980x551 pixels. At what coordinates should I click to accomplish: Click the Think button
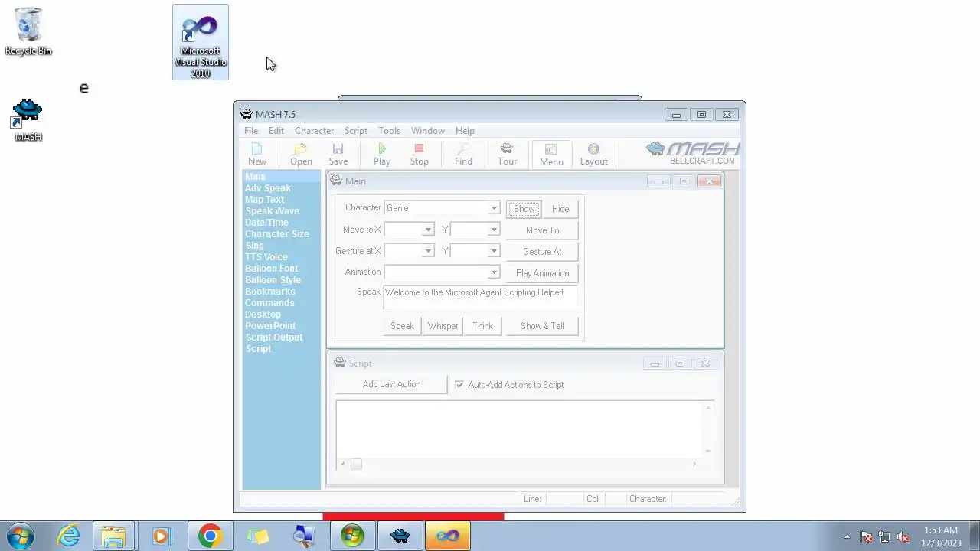point(482,326)
